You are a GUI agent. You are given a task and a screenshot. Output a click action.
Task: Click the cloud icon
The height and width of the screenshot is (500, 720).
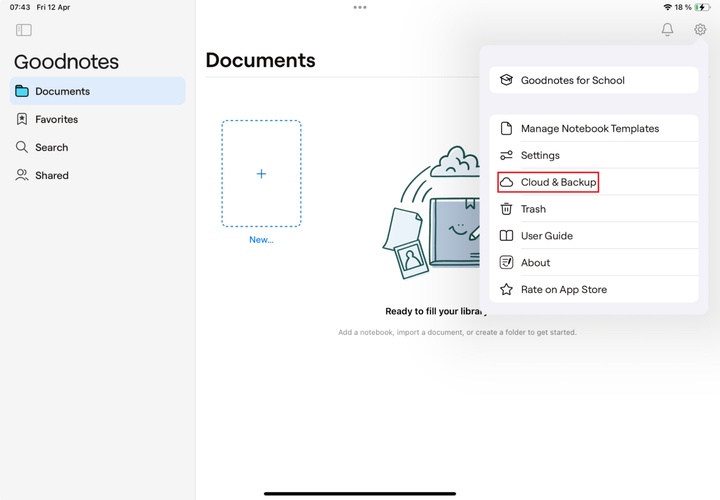[506, 182]
